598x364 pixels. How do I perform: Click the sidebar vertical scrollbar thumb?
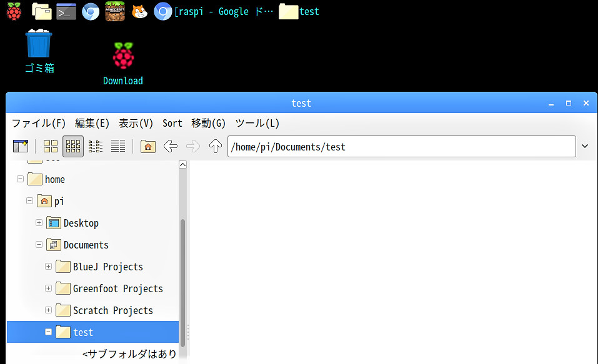182,283
